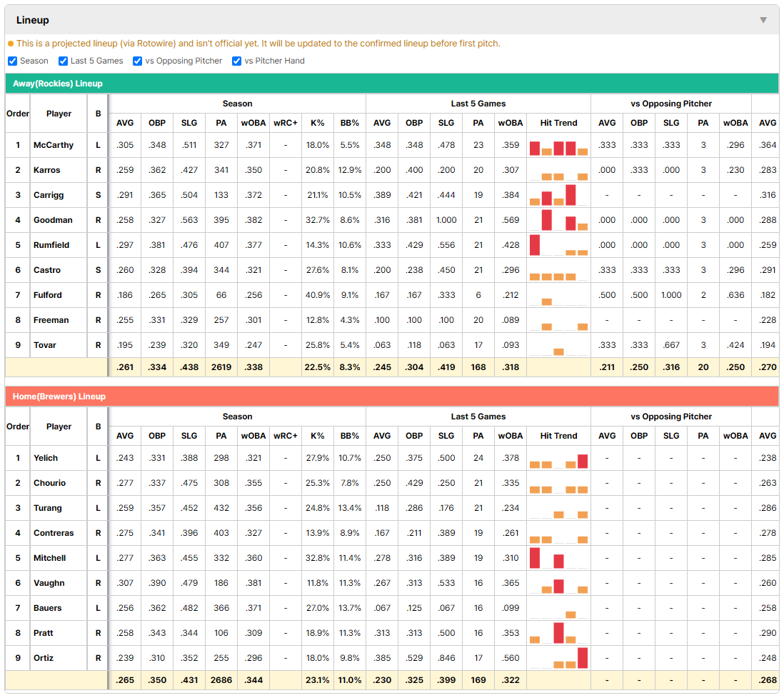The width and height of the screenshot is (784, 698).
Task: Click the Rockies Order column header
Action: click(x=18, y=114)
